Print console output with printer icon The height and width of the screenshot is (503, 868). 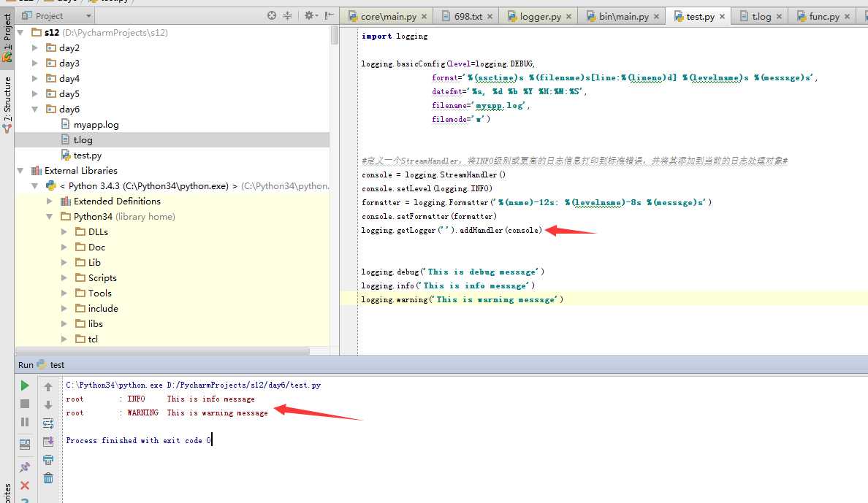pos(48,460)
